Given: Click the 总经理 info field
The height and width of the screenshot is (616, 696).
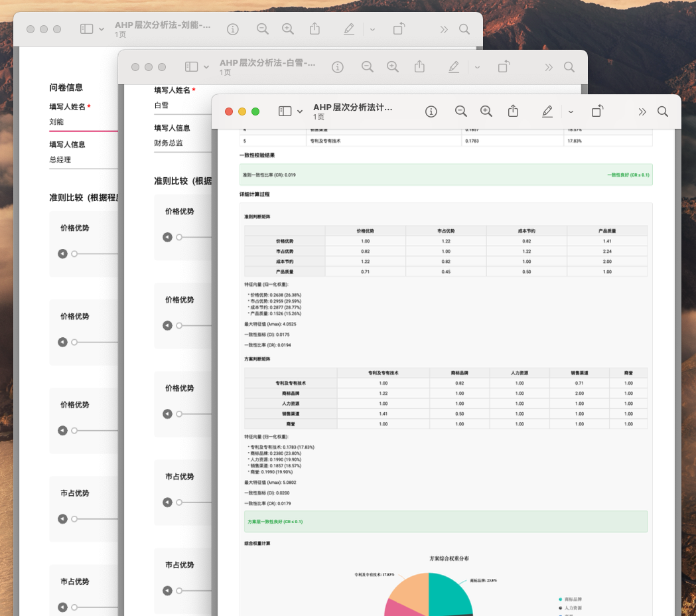Looking at the screenshot, I should 84,160.
